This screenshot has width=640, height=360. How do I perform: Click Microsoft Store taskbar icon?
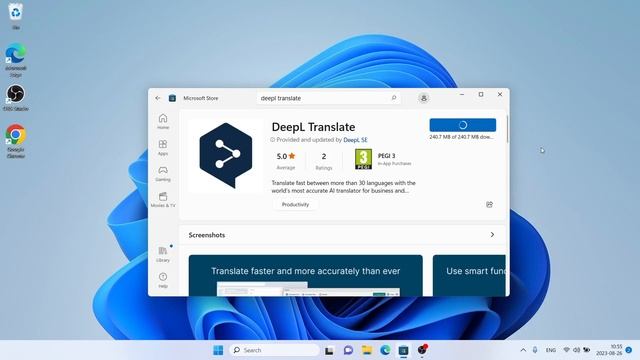pos(403,350)
